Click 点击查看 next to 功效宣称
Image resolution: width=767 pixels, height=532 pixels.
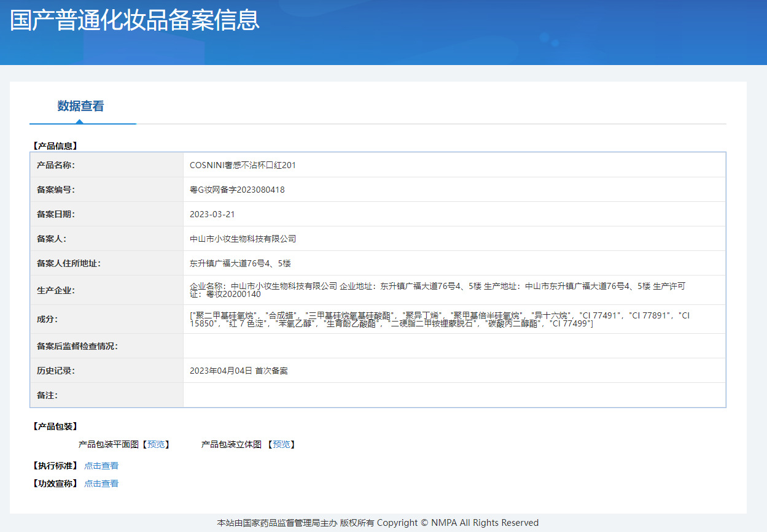[x=101, y=483]
